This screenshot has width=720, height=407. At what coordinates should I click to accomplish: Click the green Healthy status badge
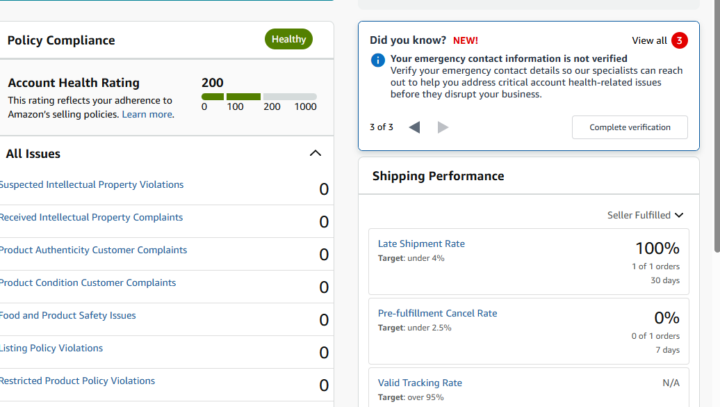(288, 40)
